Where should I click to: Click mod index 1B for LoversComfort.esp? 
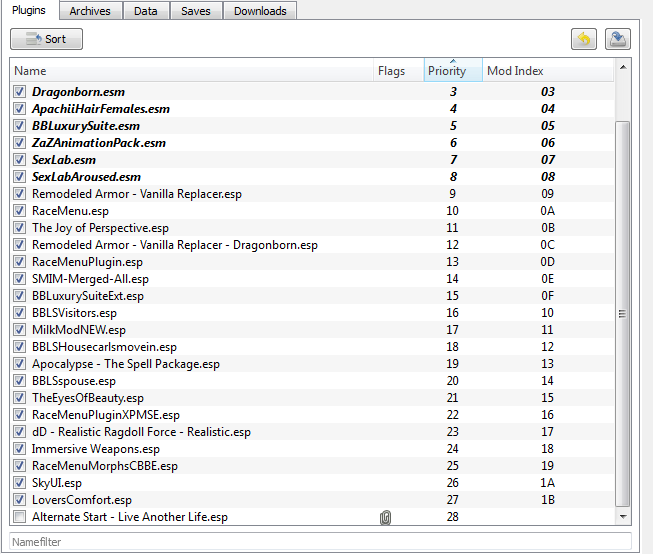tap(548, 500)
